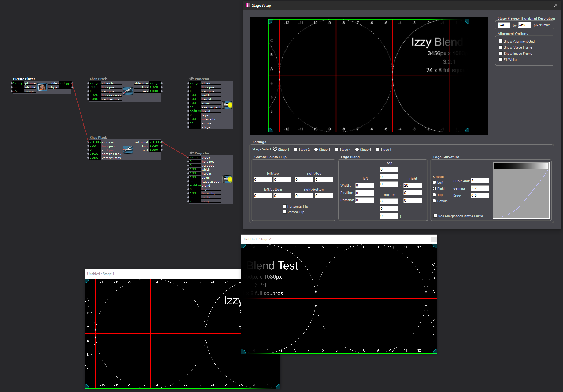Click Picture Player visible value on

coord(18,87)
